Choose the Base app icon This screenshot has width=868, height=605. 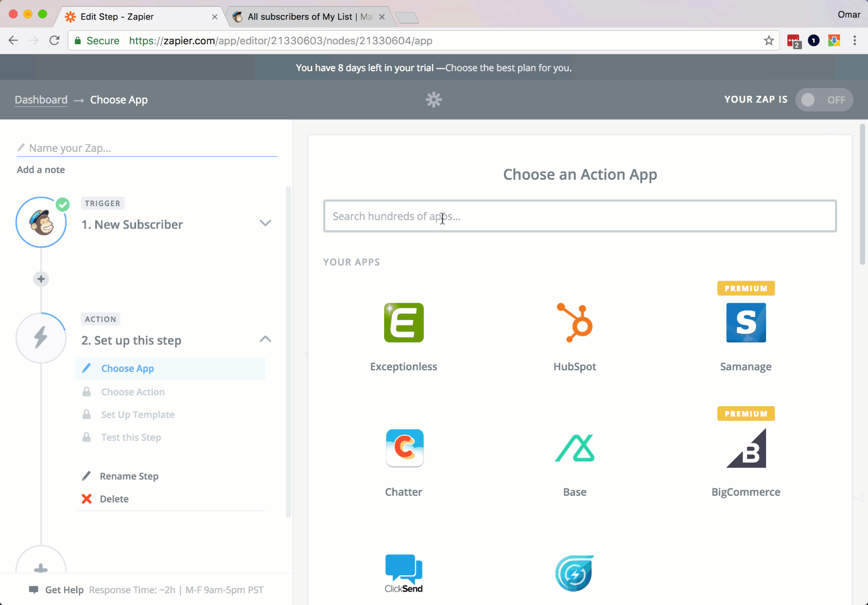point(575,448)
